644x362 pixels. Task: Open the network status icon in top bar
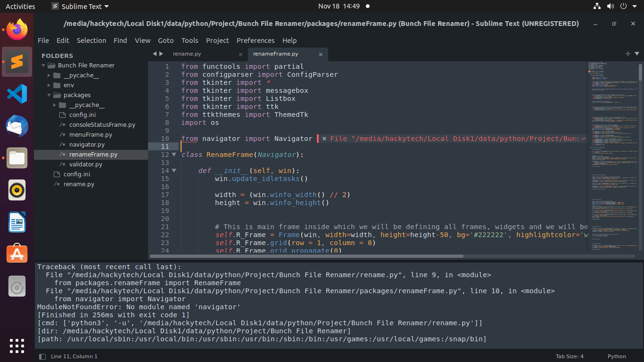pos(597,6)
